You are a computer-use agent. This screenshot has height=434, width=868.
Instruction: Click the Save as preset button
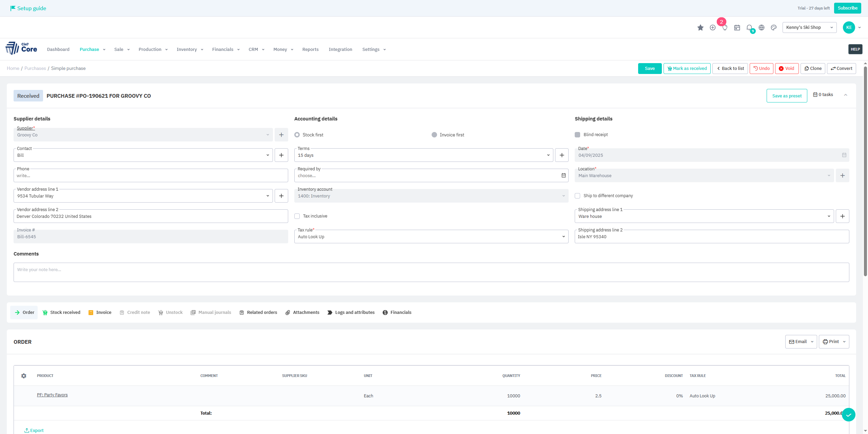click(x=787, y=96)
